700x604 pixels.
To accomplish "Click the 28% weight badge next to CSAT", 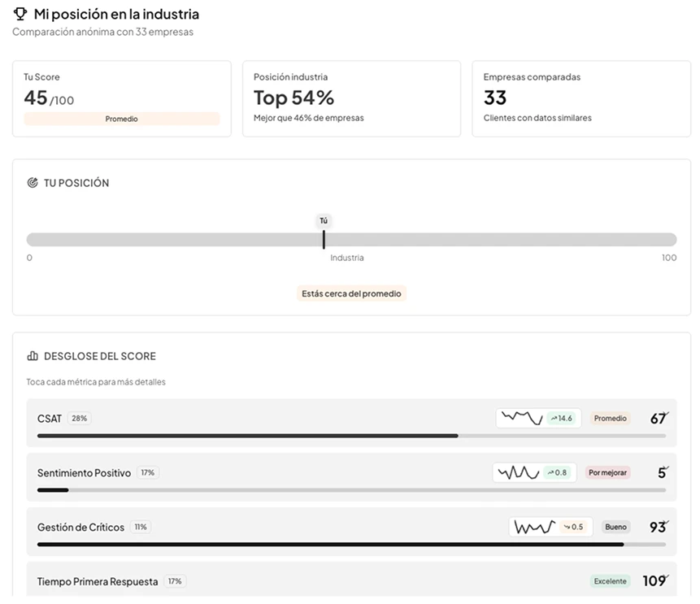I will (79, 419).
